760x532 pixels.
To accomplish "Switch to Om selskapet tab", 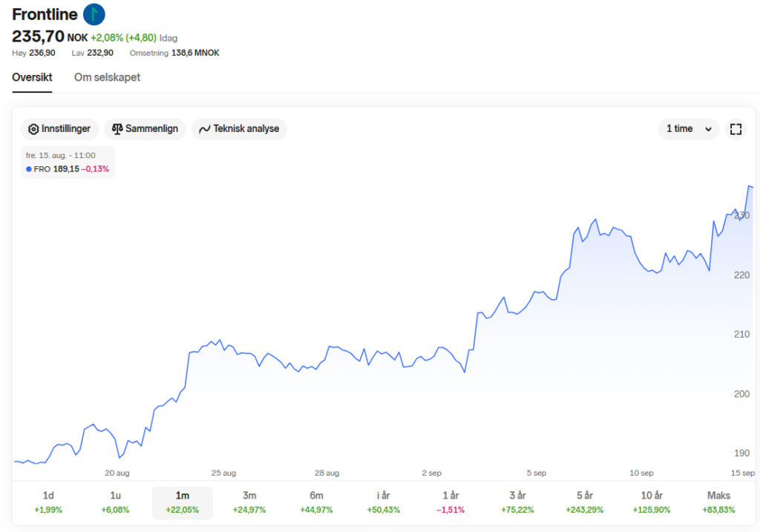I will tap(107, 77).
